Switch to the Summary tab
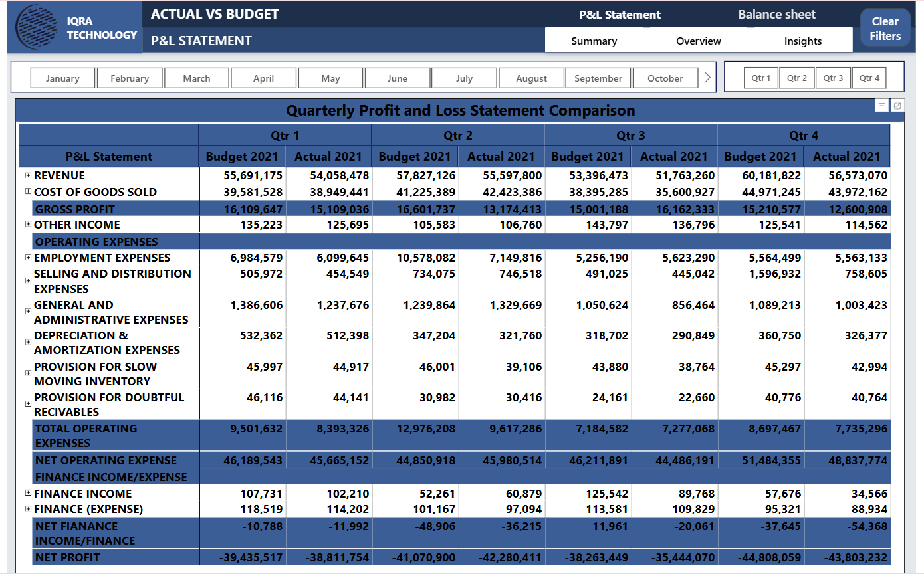 (x=594, y=41)
